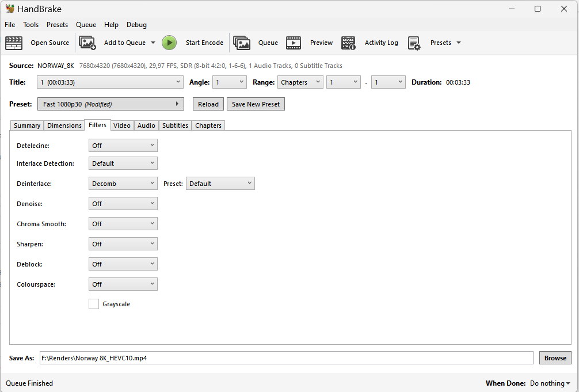Switch to the Dimensions tab
The height and width of the screenshot is (392, 579).
[x=64, y=125]
